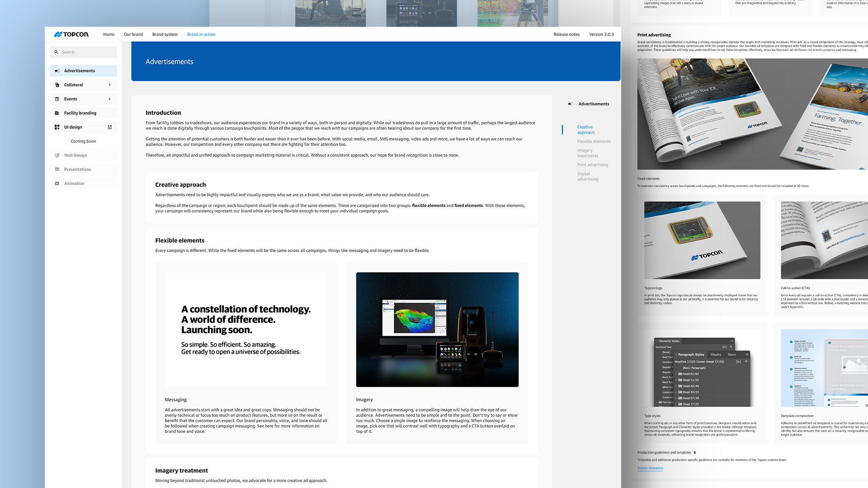868x488 pixels.
Task: Click the Animation play icon in sidebar
Action: tap(57, 183)
